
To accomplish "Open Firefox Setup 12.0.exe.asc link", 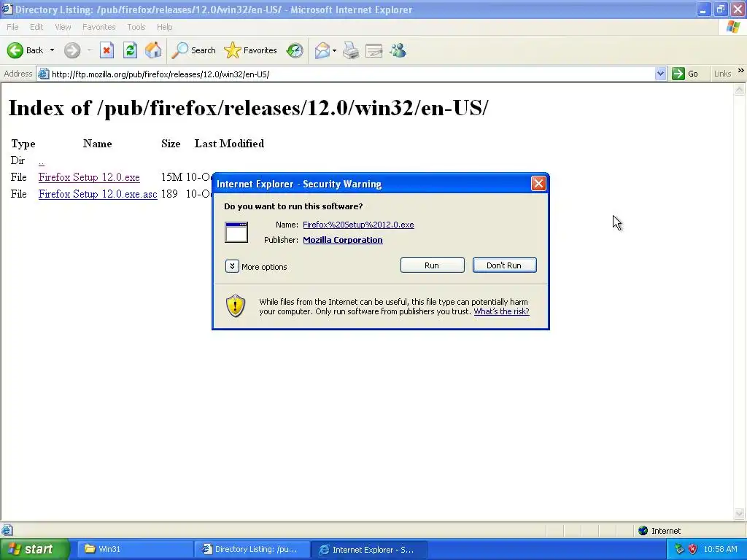I will 98,194.
